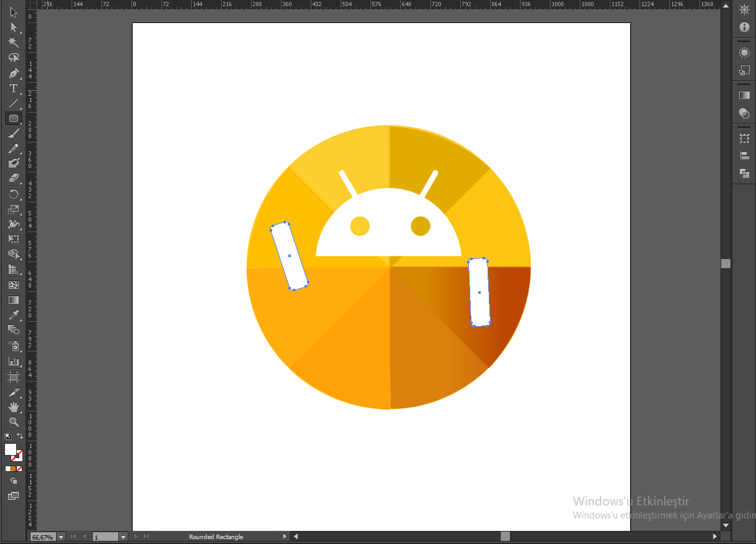Click the white Fill color box

pyautogui.click(x=11, y=449)
